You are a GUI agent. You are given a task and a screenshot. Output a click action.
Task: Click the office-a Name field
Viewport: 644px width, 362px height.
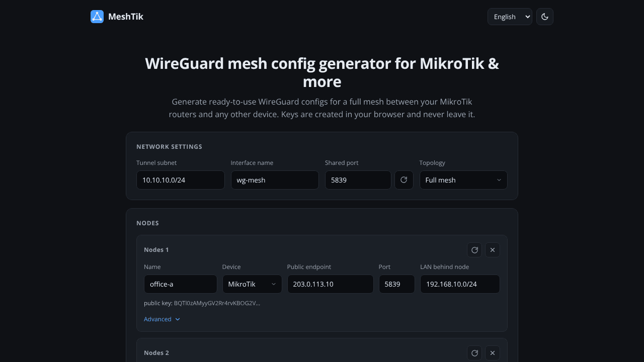181,284
